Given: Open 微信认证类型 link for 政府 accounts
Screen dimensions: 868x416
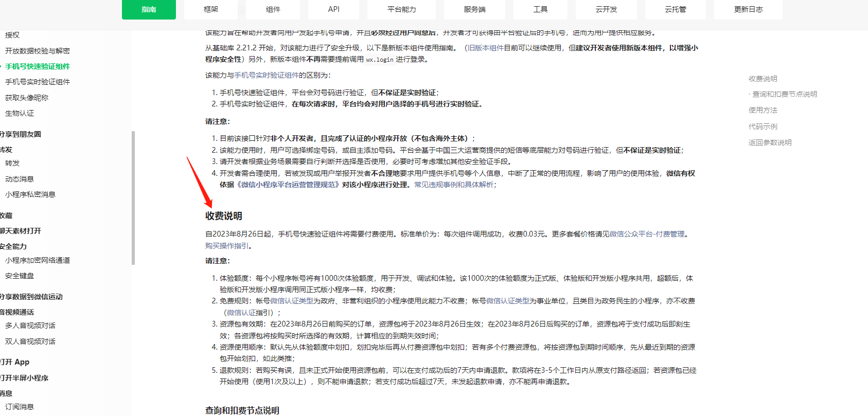Looking at the screenshot, I should pyautogui.click(x=292, y=301).
